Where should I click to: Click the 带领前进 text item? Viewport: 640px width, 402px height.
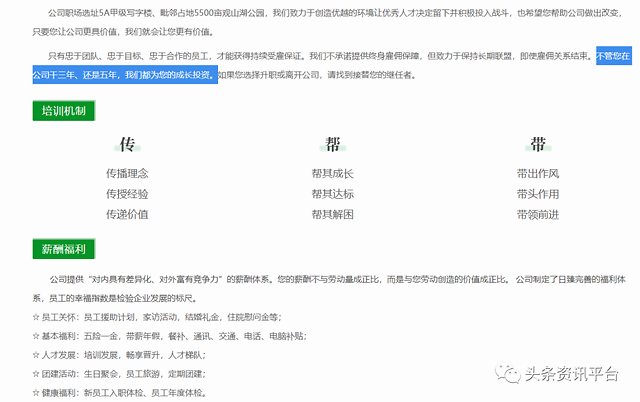pos(538,215)
